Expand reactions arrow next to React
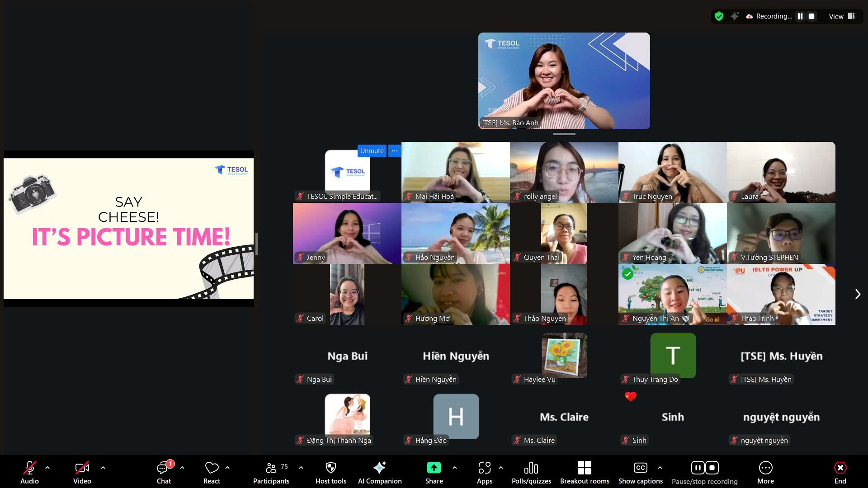Screen dimensions: 868x488 tap(227, 468)
